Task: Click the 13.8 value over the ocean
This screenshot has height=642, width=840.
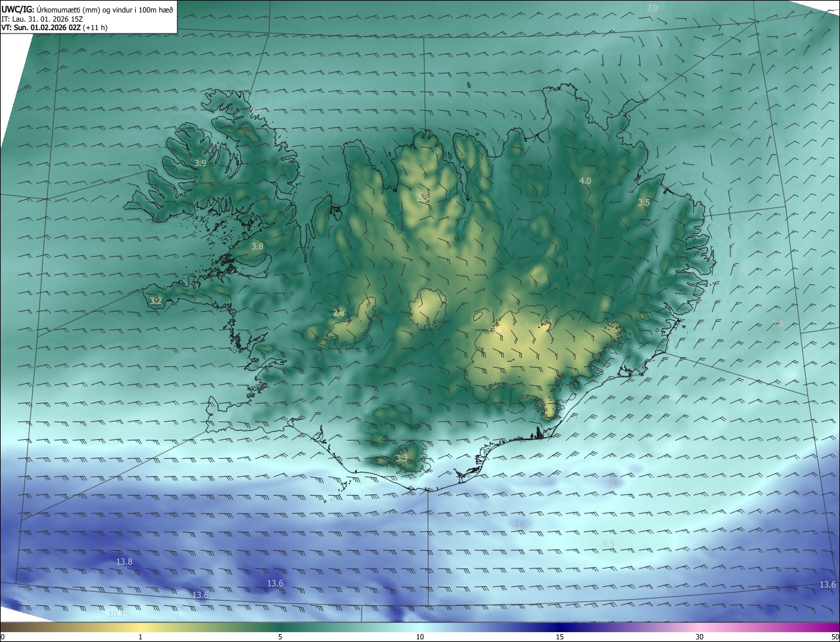Action: pos(124,562)
